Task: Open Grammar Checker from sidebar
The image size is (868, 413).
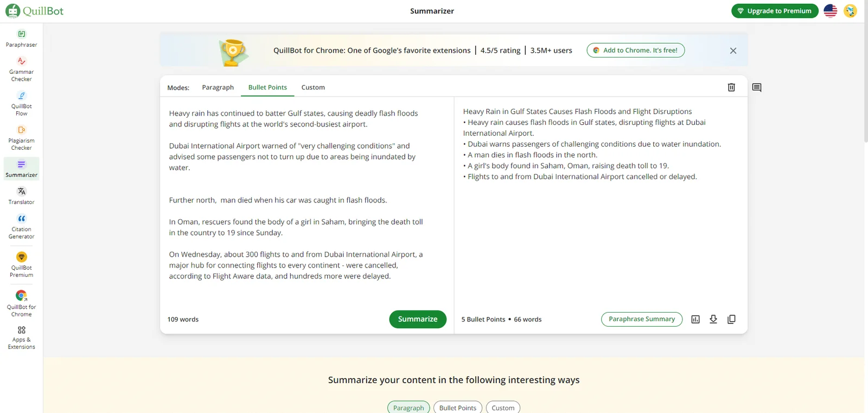Action: (x=21, y=69)
